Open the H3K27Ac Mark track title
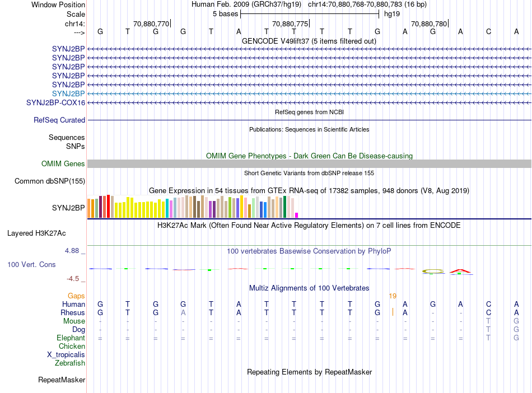Image resolution: width=532 pixels, height=393 pixels. point(309,225)
